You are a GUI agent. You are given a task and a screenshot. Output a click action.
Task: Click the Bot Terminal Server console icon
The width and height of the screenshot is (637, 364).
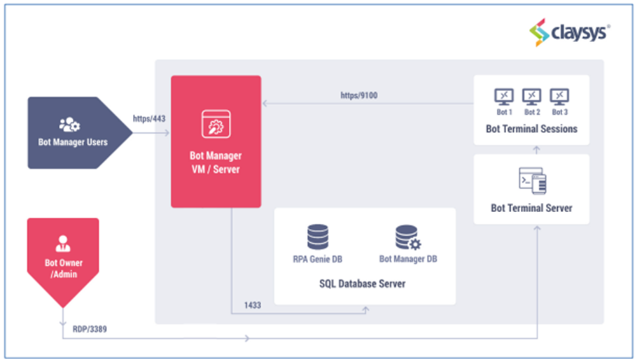click(x=533, y=181)
